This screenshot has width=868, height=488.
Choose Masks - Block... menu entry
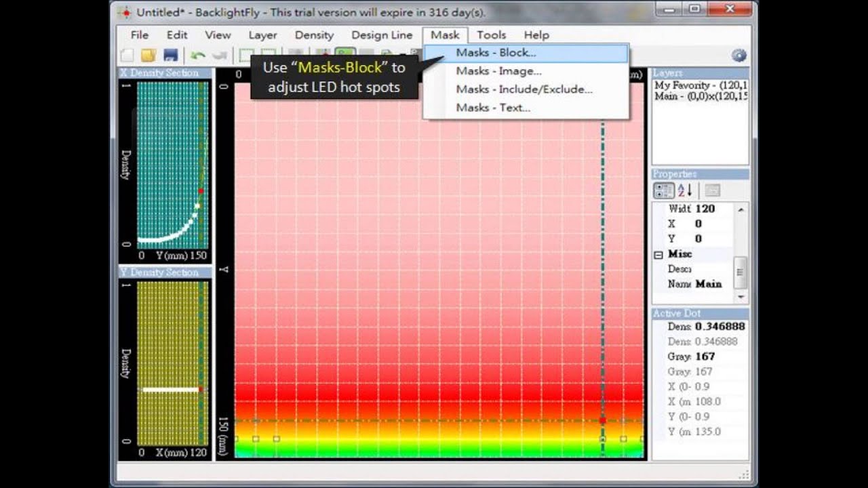point(526,53)
